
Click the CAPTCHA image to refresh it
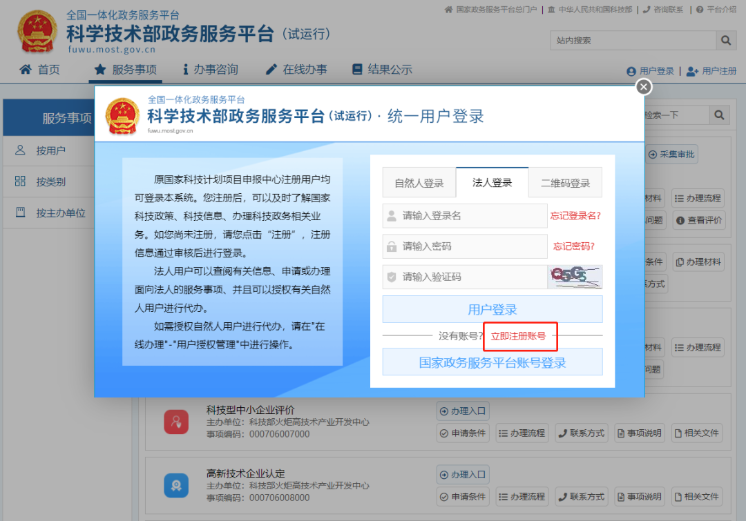click(x=575, y=277)
